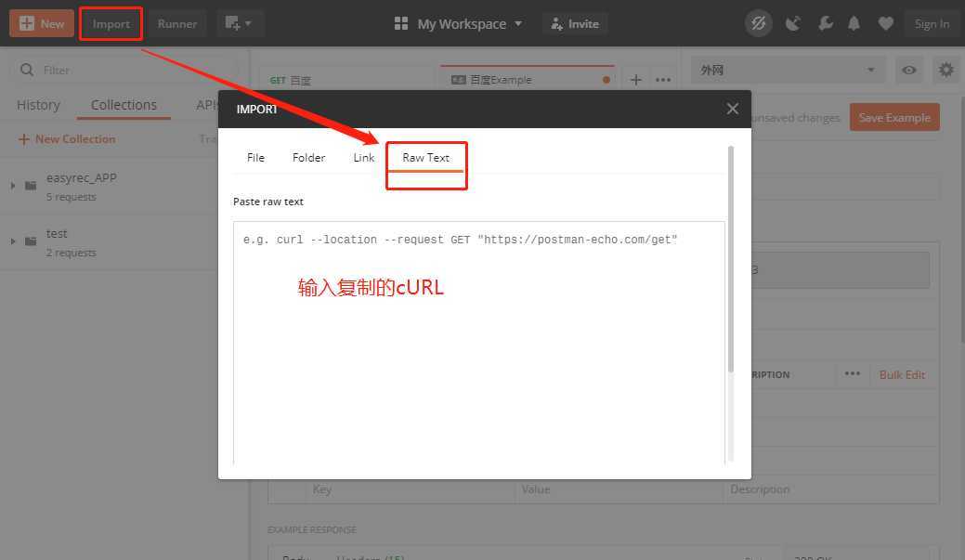Viewport: 965px width, 560px height.
Task: Click Bulk Edit link
Action: [902, 375]
